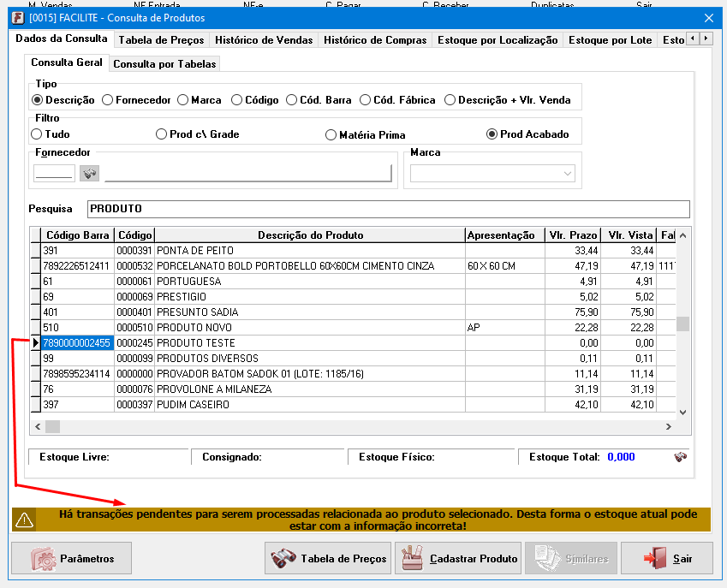Open the Dados da Consulta tab
Screen dimensions: 727x588
click(62, 39)
